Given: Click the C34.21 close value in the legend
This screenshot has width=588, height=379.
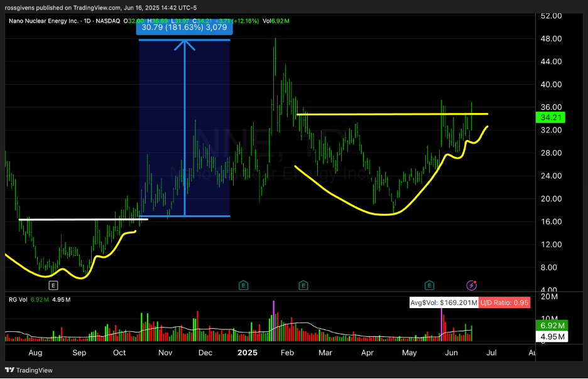Looking at the screenshot, I should (x=202, y=21).
